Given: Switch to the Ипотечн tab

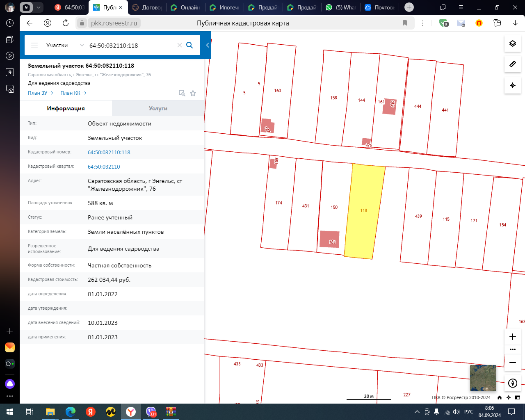Looking at the screenshot, I should [x=224, y=7].
